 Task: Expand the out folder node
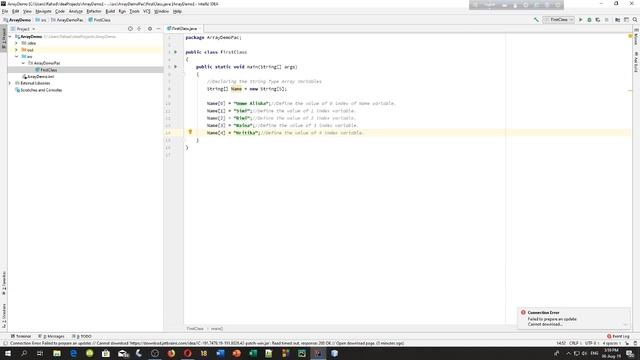17,50
